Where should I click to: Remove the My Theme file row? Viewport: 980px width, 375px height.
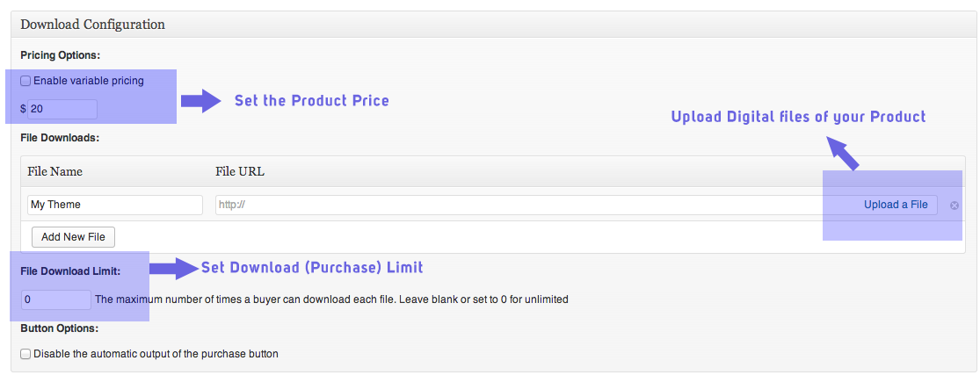pyautogui.click(x=955, y=205)
